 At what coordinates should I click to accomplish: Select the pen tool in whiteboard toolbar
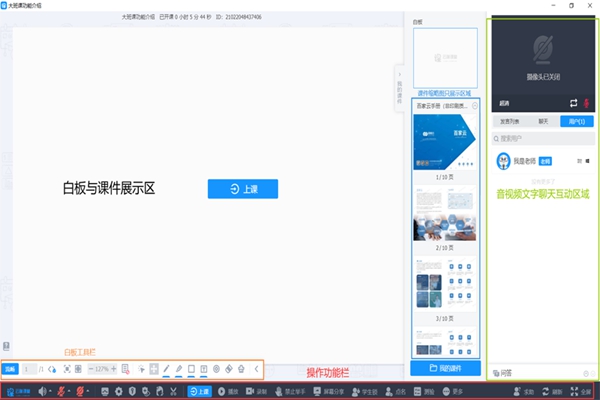click(x=166, y=369)
